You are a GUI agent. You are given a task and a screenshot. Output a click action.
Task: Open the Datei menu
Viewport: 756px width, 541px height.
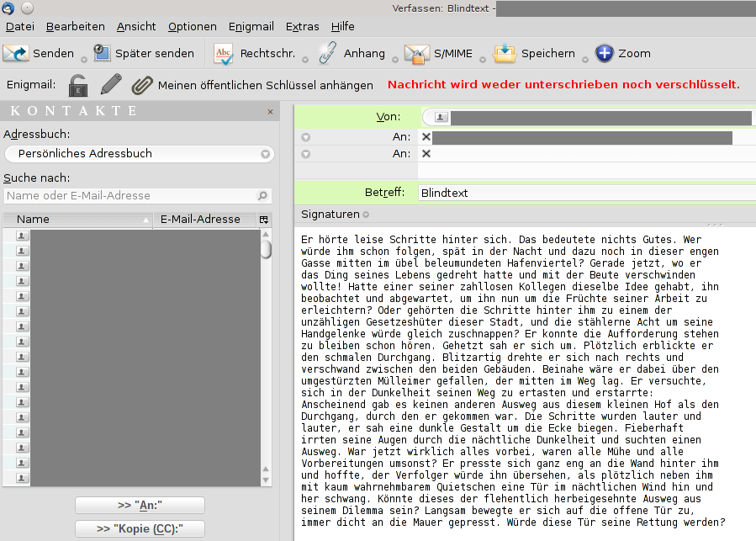[20, 27]
